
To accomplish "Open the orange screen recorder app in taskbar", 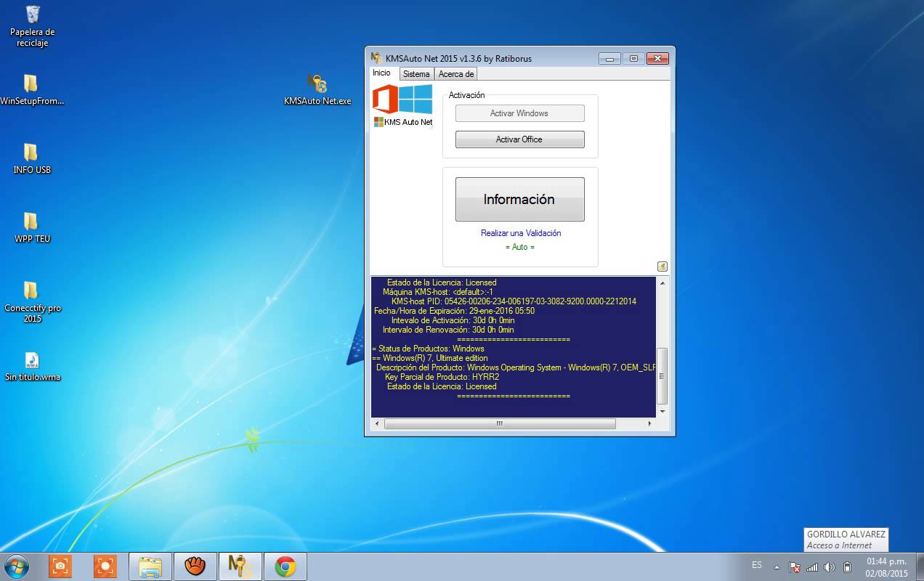I will (x=105, y=566).
